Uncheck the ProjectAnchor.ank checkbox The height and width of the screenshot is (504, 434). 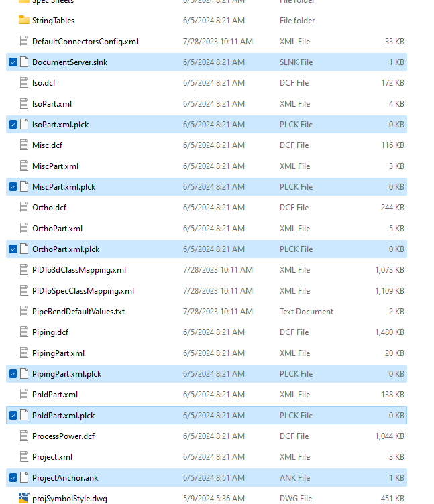pos(13,478)
